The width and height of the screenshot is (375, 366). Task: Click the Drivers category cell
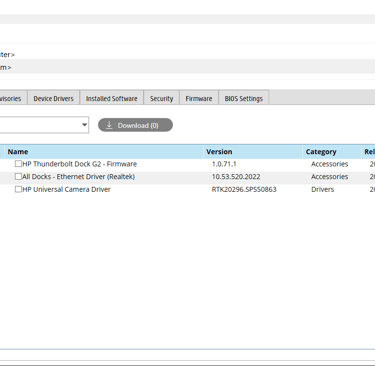coord(322,189)
